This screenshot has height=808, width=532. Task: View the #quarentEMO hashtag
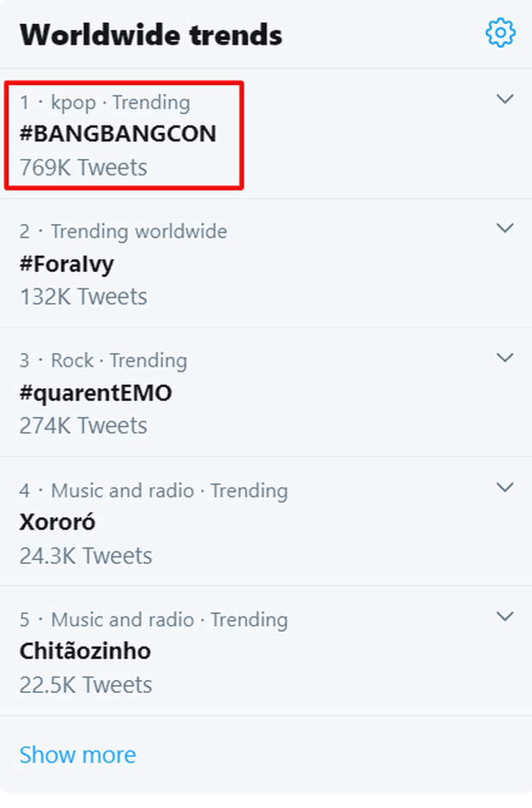coord(95,393)
